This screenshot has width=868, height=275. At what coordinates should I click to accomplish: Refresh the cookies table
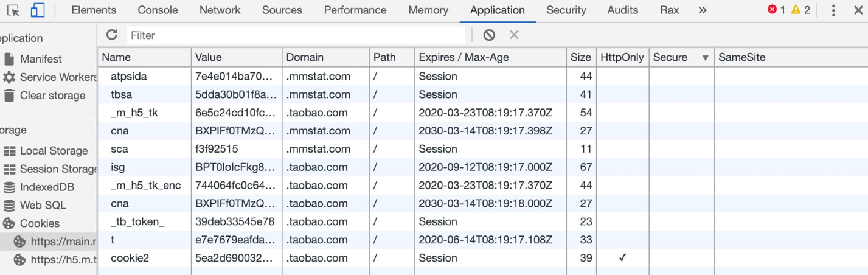(112, 35)
